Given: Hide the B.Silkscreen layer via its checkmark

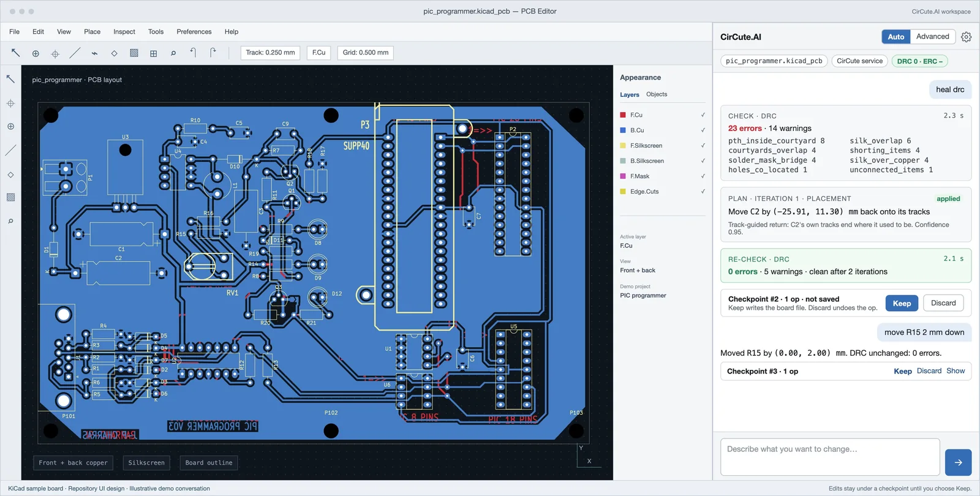Looking at the screenshot, I should click(703, 161).
